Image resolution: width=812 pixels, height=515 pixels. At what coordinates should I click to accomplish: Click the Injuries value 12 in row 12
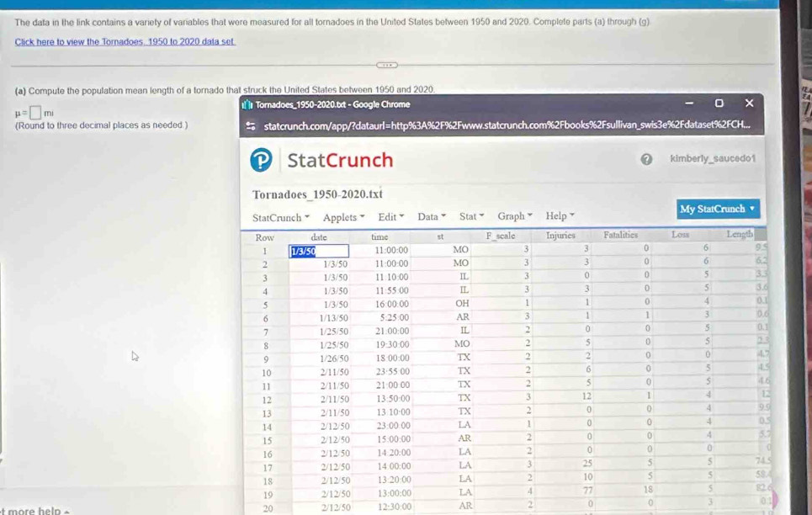click(x=586, y=396)
